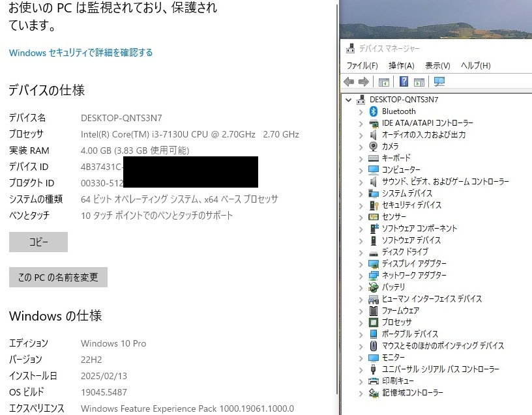The width and height of the screenshot is (532, 415).
Task: Click the マウスとそのほかのポインティング デバイス mouse icon
Action: 373,346
